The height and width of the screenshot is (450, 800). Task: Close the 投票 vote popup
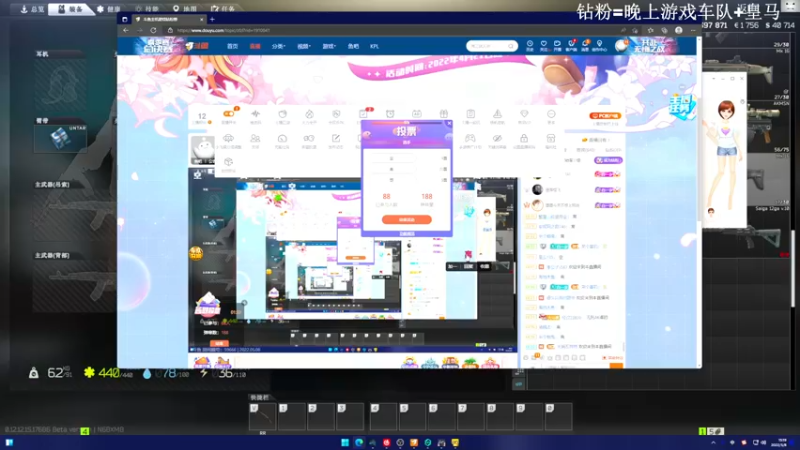(449, 123)
